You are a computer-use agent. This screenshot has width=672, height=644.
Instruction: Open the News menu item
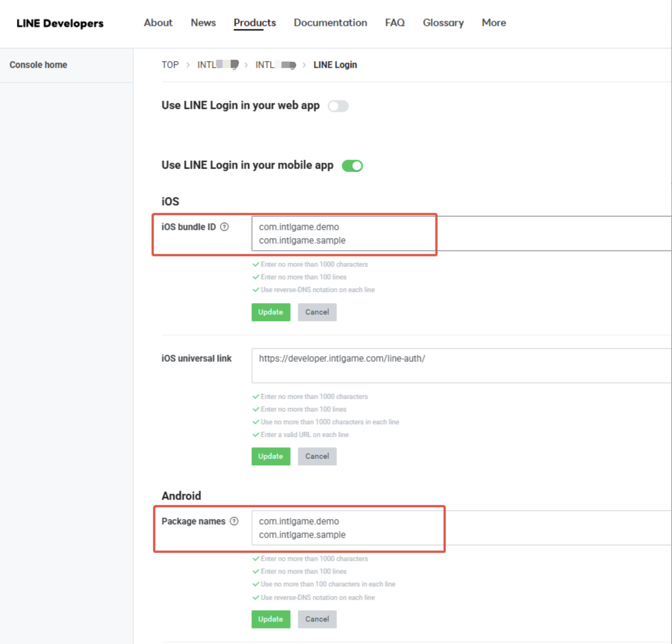pos(203,23)
